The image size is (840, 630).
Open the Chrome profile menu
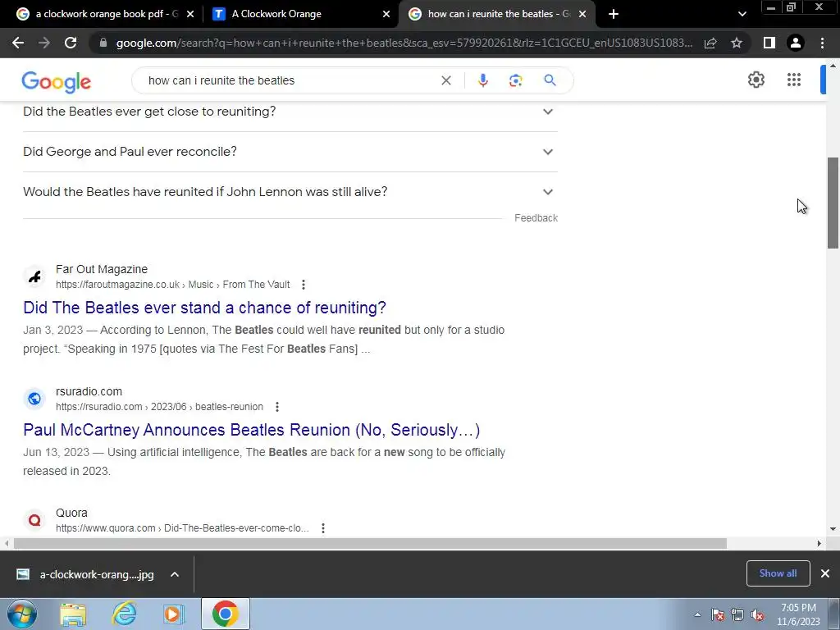tap(796, 43)
